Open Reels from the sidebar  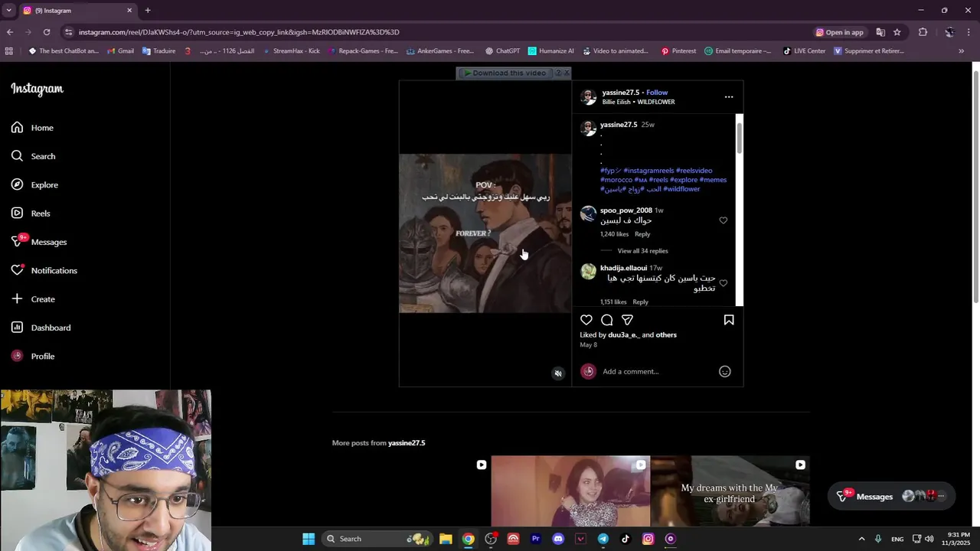click(31, 214)
